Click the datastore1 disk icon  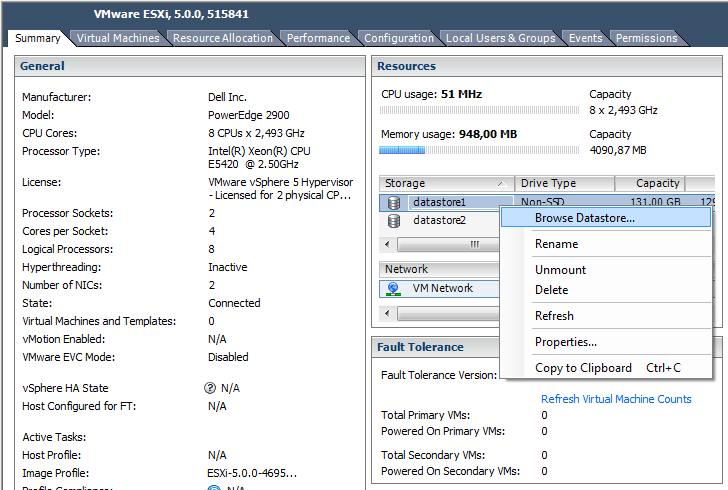coord(394,203)
